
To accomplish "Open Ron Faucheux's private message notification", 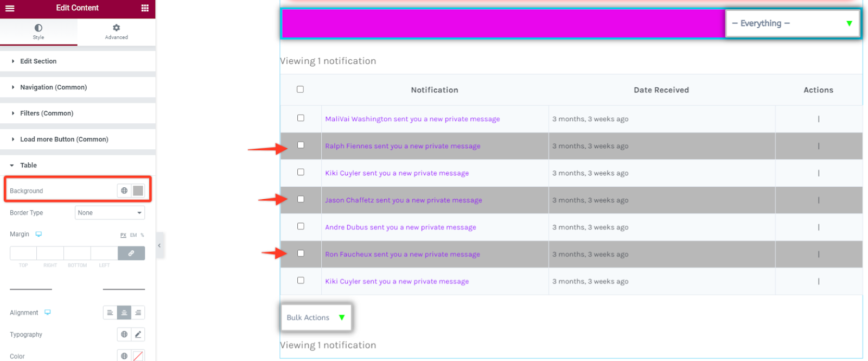I will pyautogui.click(x=403, y=255).
